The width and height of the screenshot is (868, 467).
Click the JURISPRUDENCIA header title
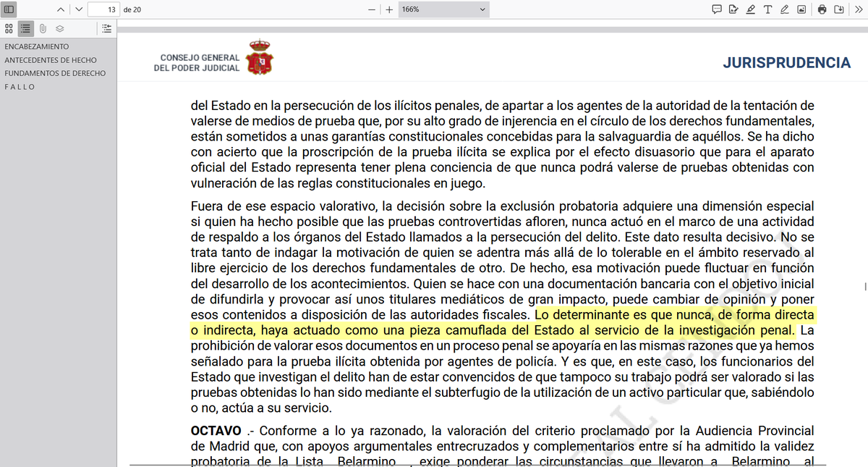(x=786, y=63)
